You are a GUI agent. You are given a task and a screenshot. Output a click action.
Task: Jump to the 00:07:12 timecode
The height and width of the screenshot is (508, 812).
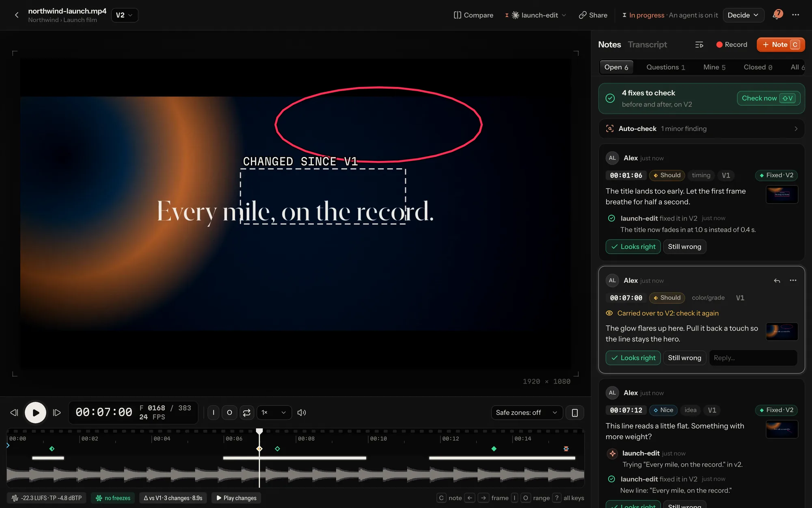(626, 410)
